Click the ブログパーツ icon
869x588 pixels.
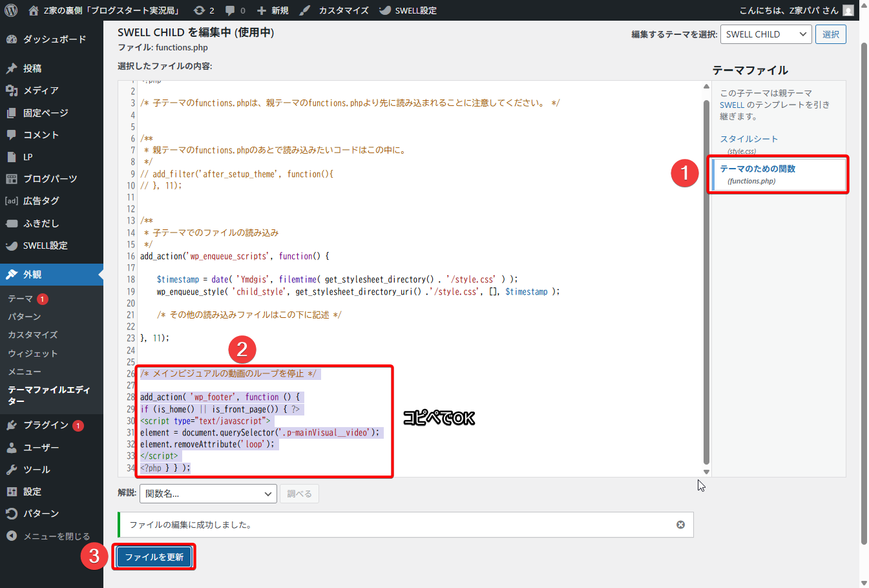click(12, 179)
